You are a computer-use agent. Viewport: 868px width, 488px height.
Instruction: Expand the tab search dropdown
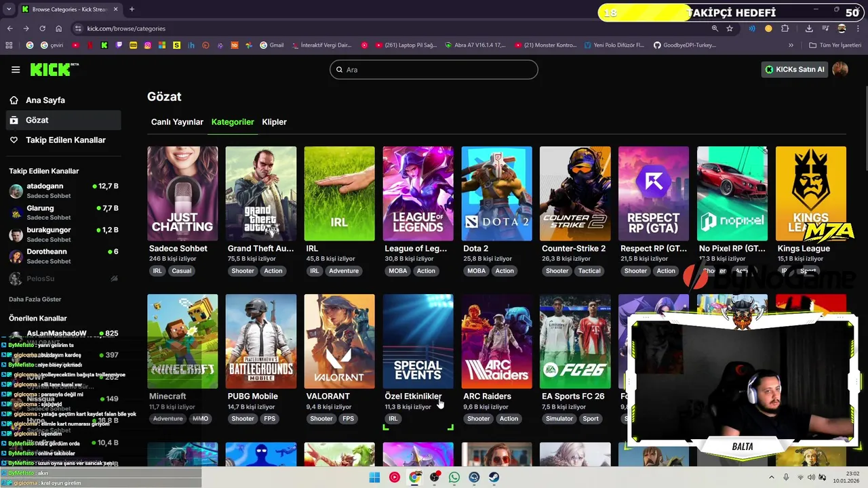tap(9, 9)
